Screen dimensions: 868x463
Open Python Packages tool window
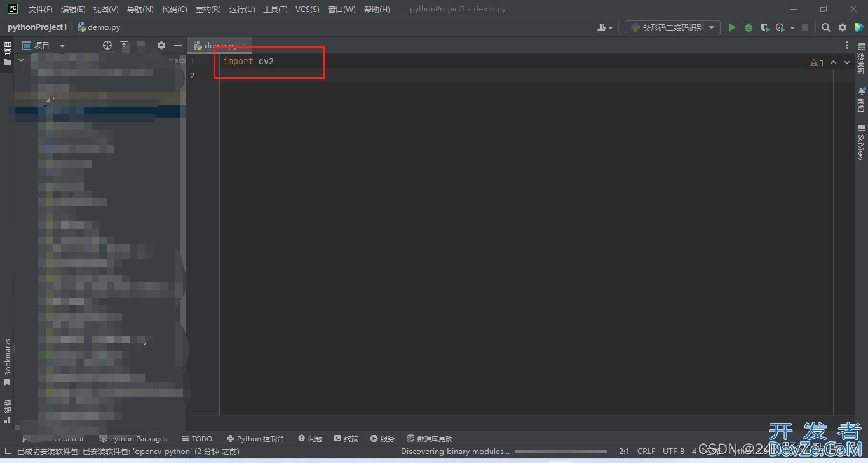(133, 439)
